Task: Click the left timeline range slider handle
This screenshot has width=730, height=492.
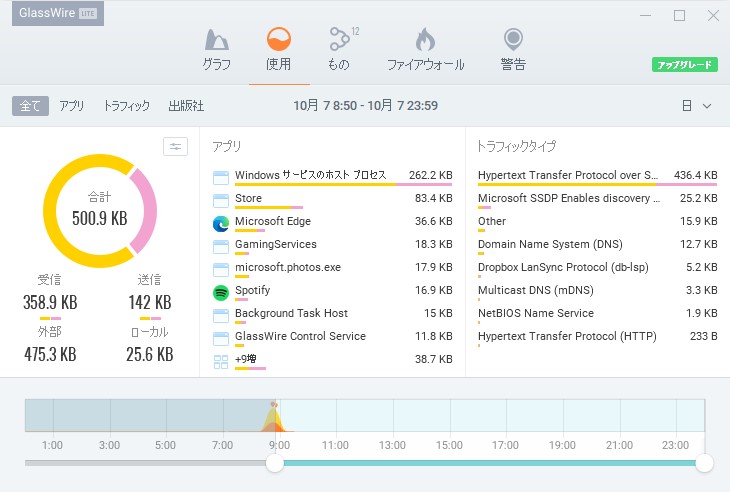Action: (275, 463)
